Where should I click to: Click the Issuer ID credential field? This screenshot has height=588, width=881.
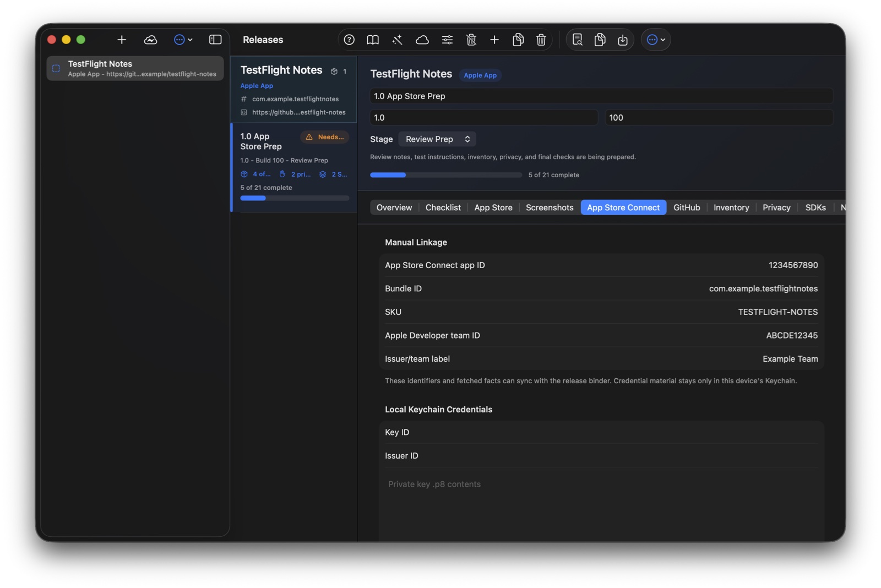[x=601, y=456]
